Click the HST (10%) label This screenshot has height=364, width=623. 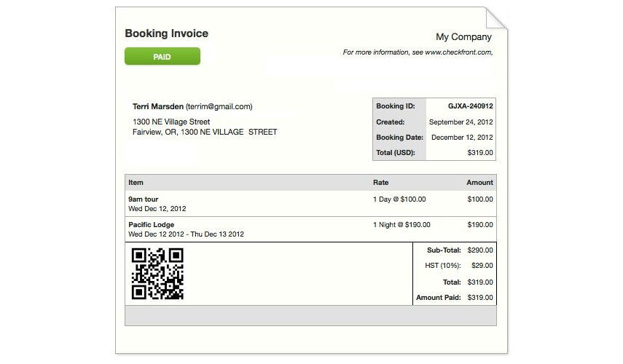pyautogui.click(x=442, y=266)
